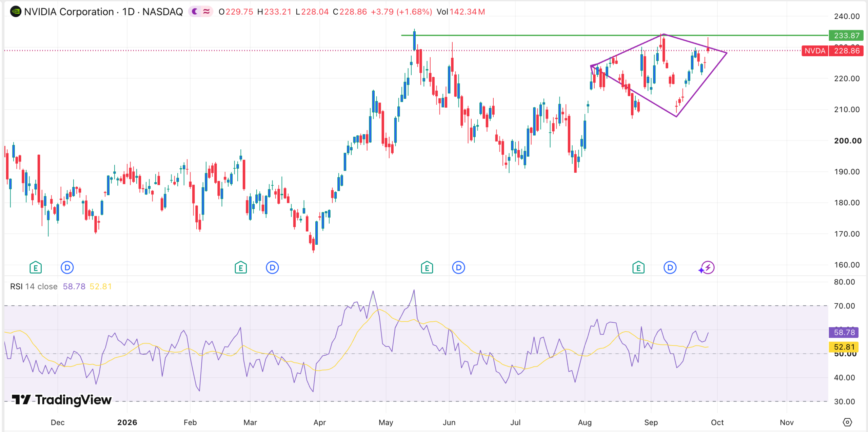Open the August earnings E marker
Viewport: 868px width, 432px height.
click(638, 268)
